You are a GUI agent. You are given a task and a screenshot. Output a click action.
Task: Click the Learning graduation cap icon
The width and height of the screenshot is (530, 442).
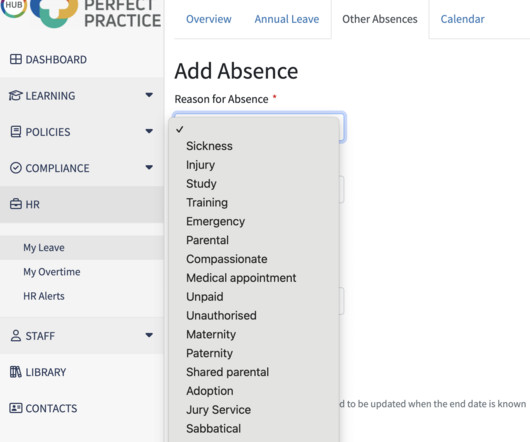pos(16,96)
